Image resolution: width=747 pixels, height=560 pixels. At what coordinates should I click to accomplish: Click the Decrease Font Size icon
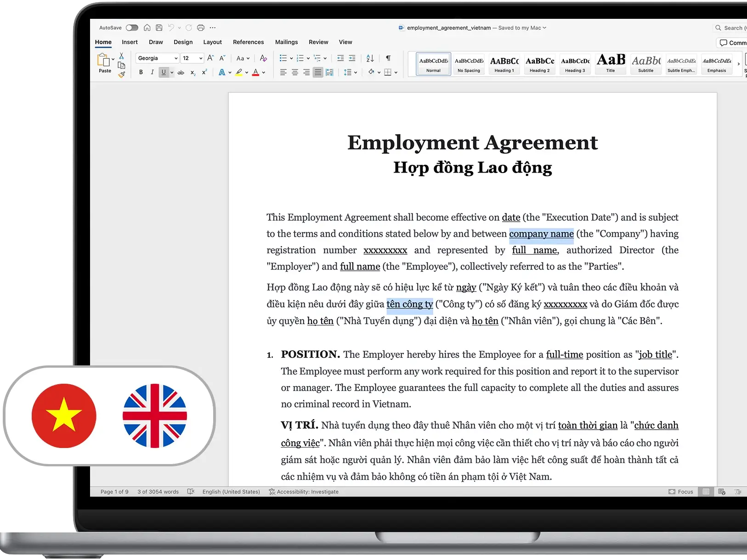222,58
